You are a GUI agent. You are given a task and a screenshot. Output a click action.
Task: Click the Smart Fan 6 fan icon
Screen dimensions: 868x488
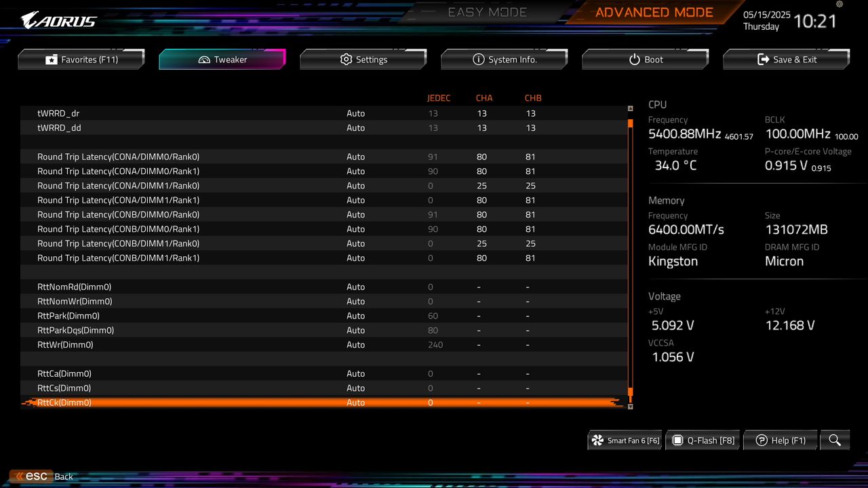point(597,441)
